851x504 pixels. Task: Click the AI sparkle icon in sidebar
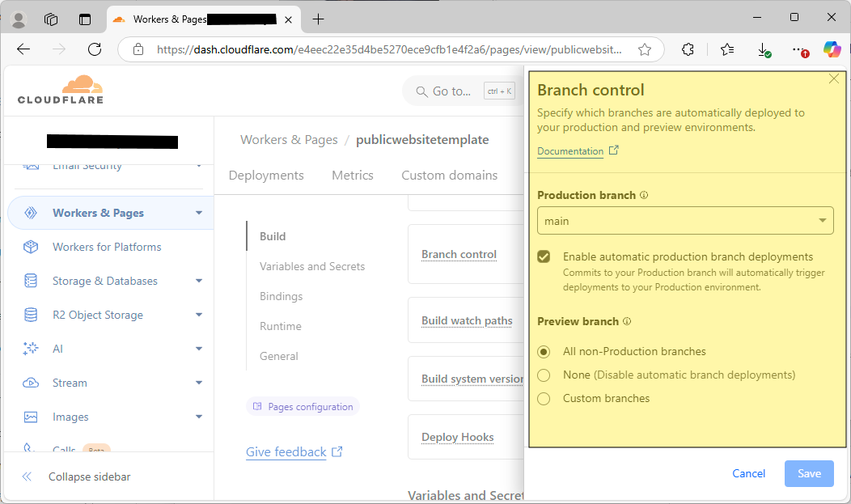[31, 349]
